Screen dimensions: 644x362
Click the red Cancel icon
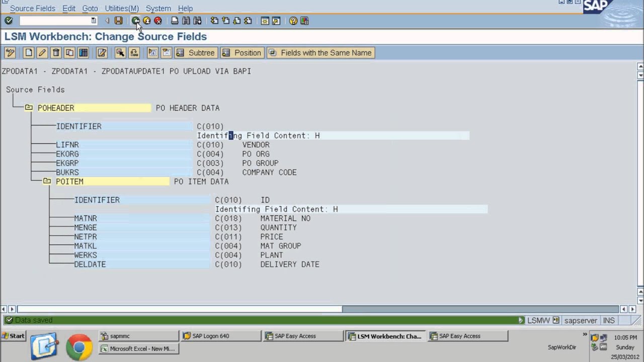click(158, 21)
